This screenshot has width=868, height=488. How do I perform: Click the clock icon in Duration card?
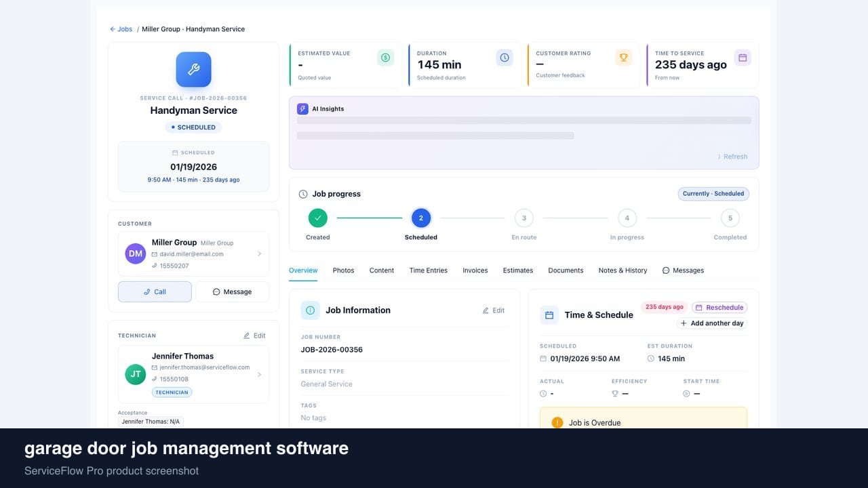(505, 58)
